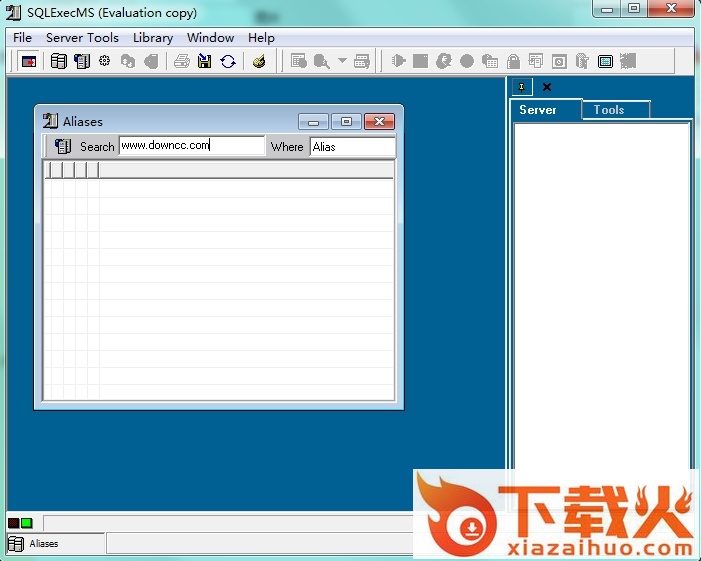Click the printer icon in toolbar
Viewport: 701px width, 561px height.
pyautogui.click(x=182, y=61)
